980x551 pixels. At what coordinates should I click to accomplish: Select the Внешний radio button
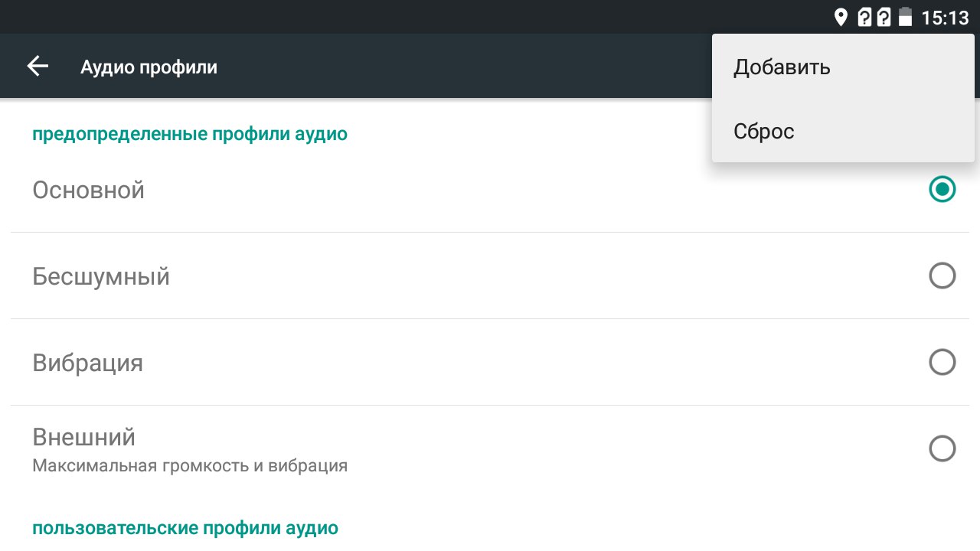click(x=942, y=448)
